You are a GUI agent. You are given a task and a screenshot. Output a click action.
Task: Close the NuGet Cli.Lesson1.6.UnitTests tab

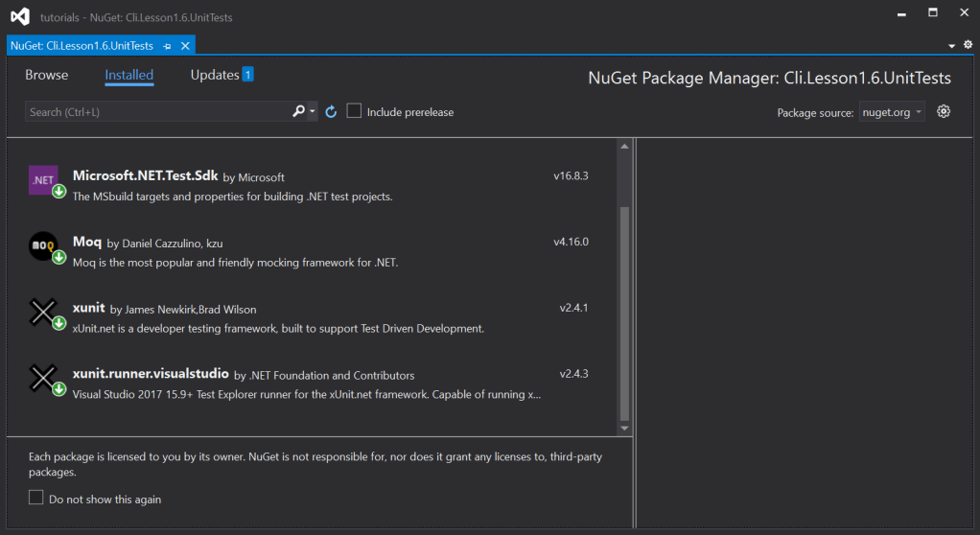pos(185,46)
